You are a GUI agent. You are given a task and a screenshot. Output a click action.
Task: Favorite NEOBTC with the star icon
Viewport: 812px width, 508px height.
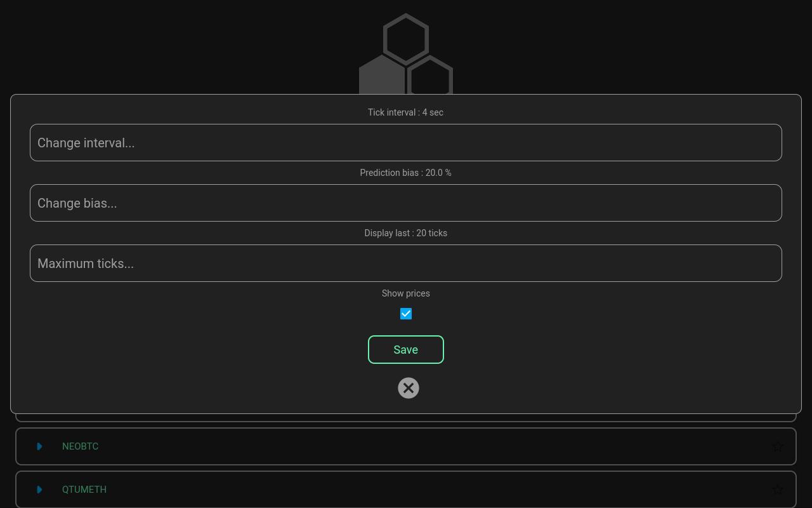[x=778, y=446]
